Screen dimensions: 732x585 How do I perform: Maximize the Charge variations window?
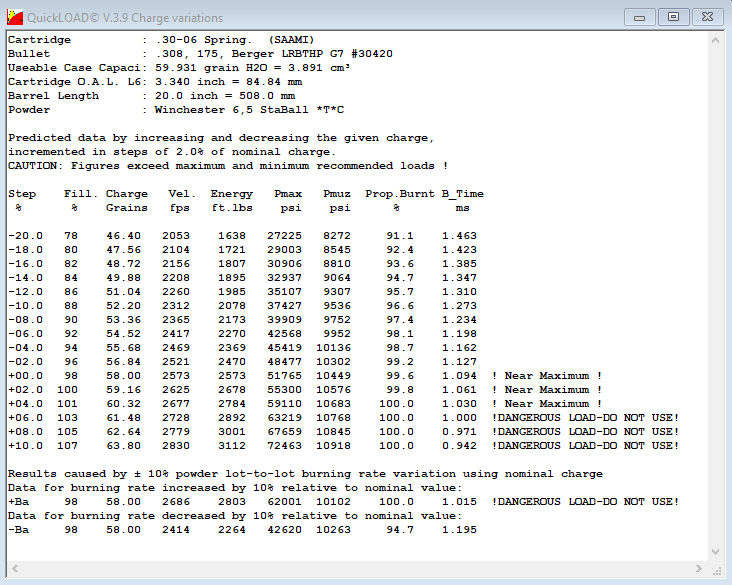click(x=673, y=17)
